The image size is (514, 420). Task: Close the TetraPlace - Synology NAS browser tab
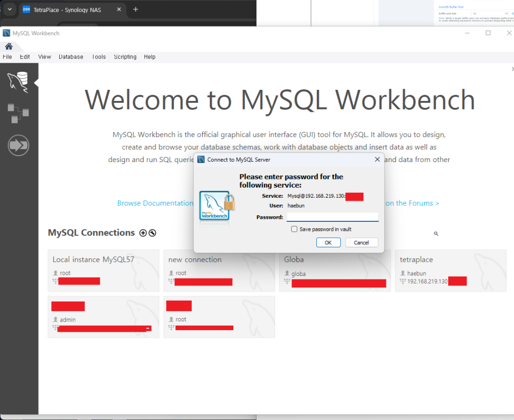(x=119, y=10)
